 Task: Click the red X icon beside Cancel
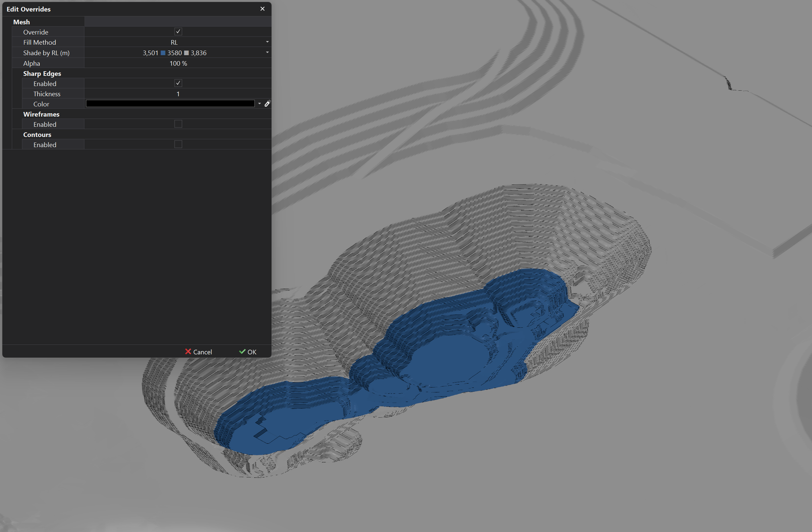188,352
